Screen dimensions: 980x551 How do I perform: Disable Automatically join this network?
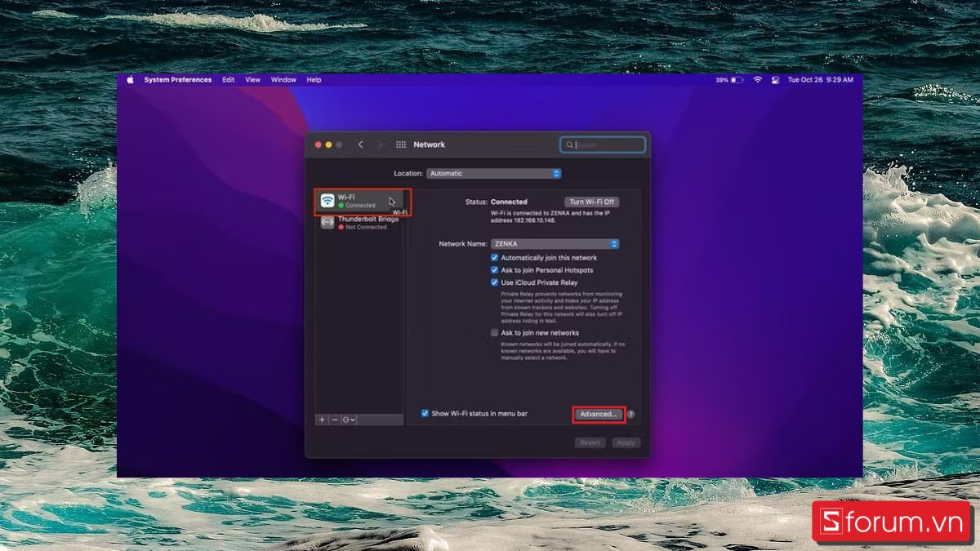[494, 257]
